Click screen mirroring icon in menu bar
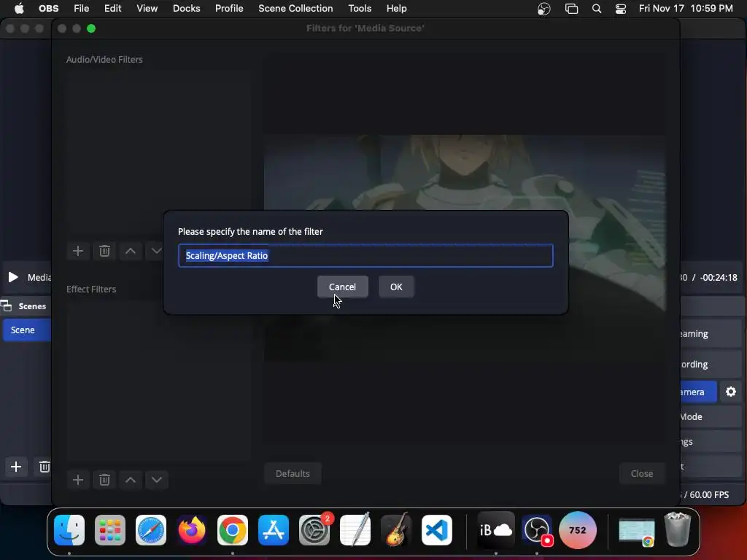The image size is (747, 560). (x=571, y=9)
